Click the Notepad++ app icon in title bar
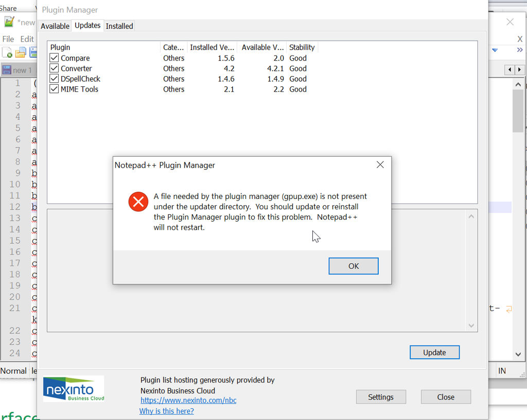The width and height of the screenshot is (527, 420). (x=9, y=22)
